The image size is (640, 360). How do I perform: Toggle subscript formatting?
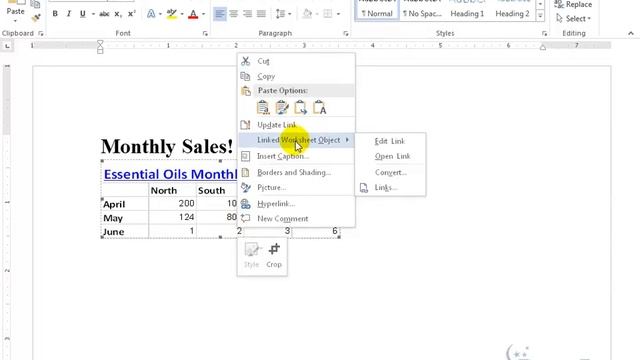pyautogui.click(x=118, y=14)
